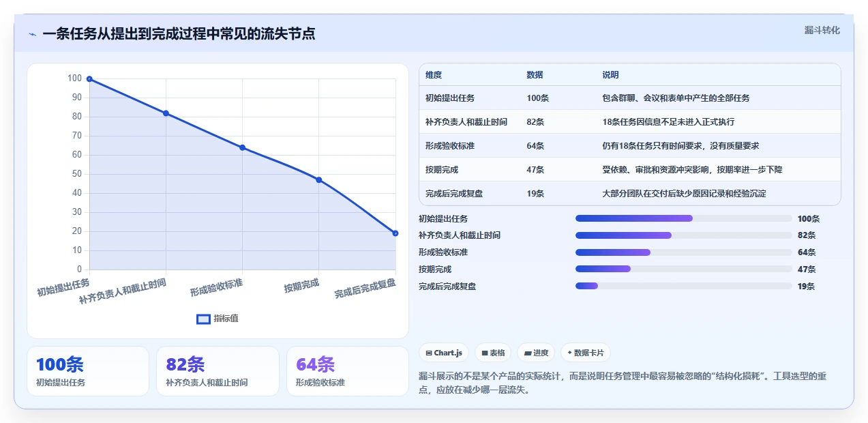Click table cell 按期完成 in the 维度 column
Screen dimensions: 868x423
click(442, 170)
